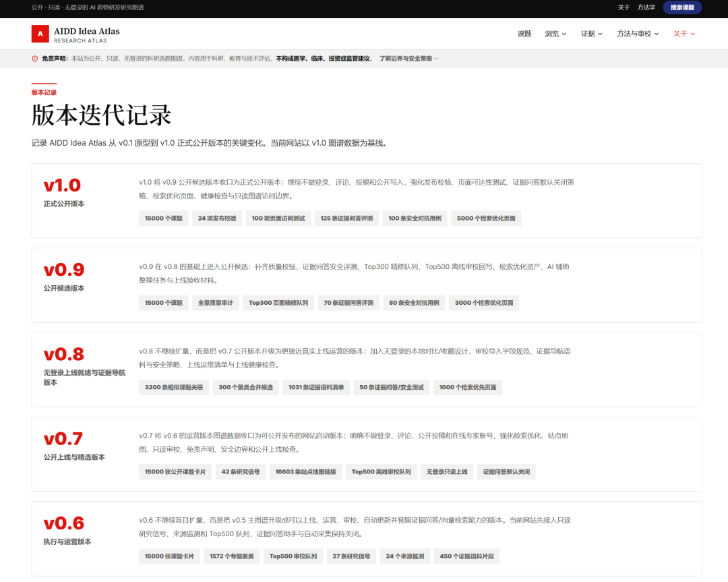The height and width of the screenshot is (582, 728).
Task: Expand the 浏览 dropdown menu
Action: click(555, 34)
